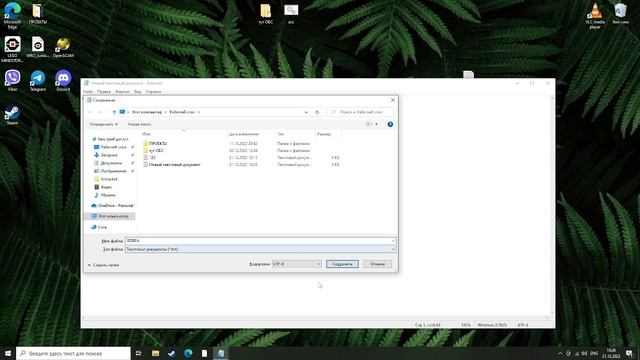The image size is (640, 360).
Task: Click the refresh icon beside address bar
Action: [317, 112]
